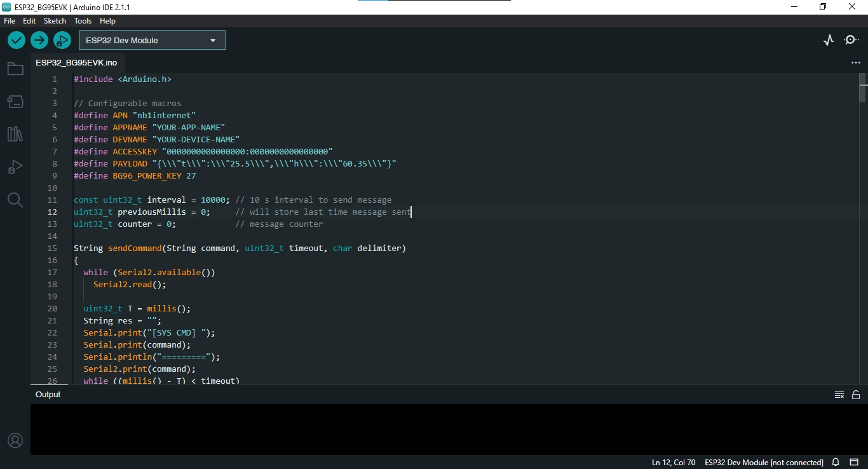This screenshot has width=868, height=469.
Task: Open the Sketchbook folder icon in sidebar
Action: pyautogui.click(x=15, y=69)
